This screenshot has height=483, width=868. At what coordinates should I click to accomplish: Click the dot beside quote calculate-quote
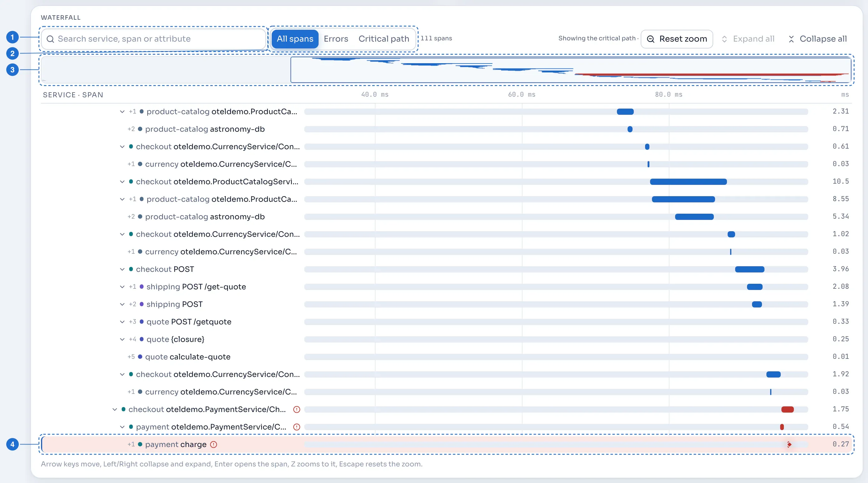pos(140,357)
